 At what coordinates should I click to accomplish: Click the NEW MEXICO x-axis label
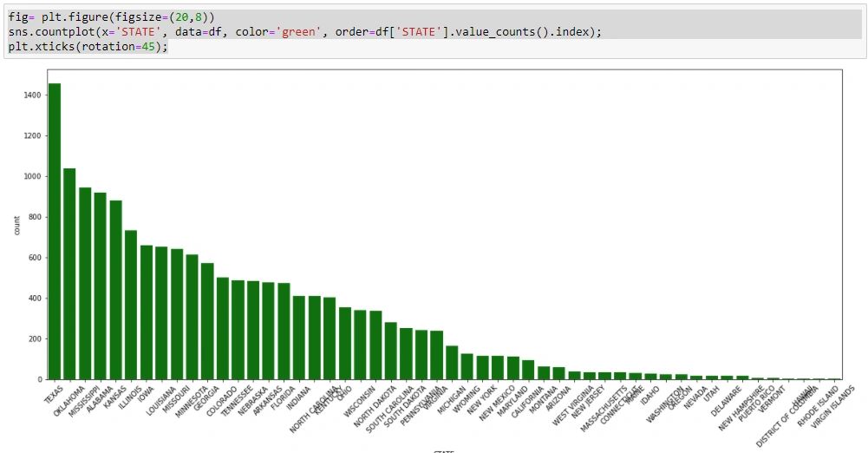[x=497, y=404]
